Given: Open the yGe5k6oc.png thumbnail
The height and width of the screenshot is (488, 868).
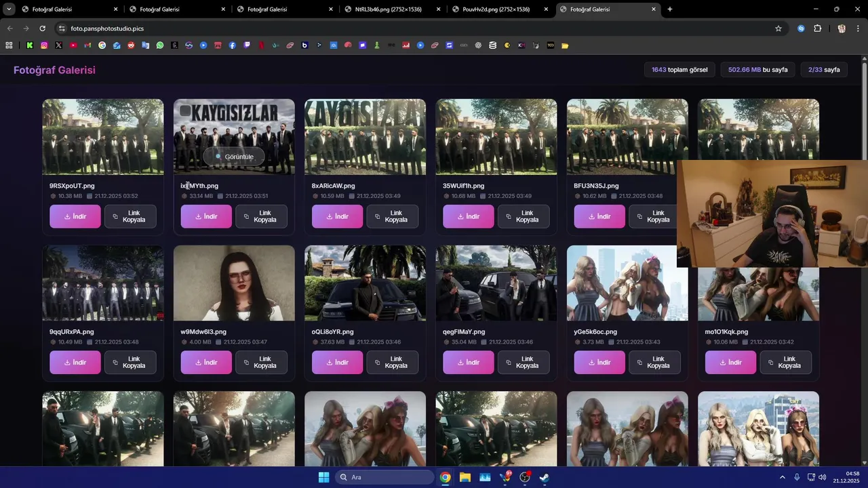Looking at the screenshot, I should [627, 283].
